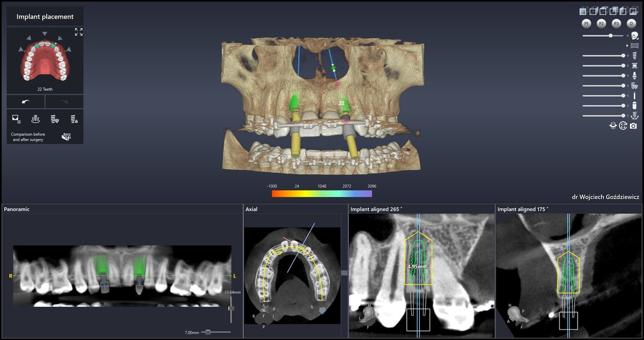This screenshot has width=644, height=340.
Task: Click the implant lock icon
Action: coord(74,119)
